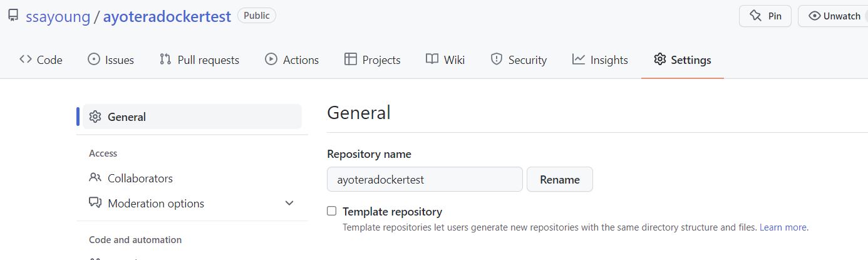The width and height of the screenshot is (868, 260).
Task: Open Collaborators in the Access section
Action: [x=140, y=178]
